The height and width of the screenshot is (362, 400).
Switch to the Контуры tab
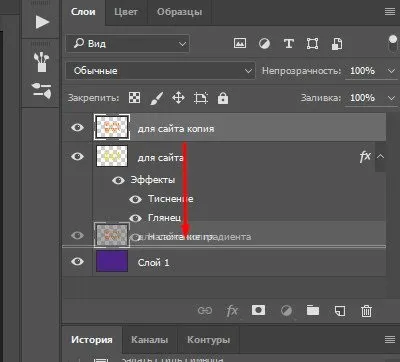[x=209, y=340]
